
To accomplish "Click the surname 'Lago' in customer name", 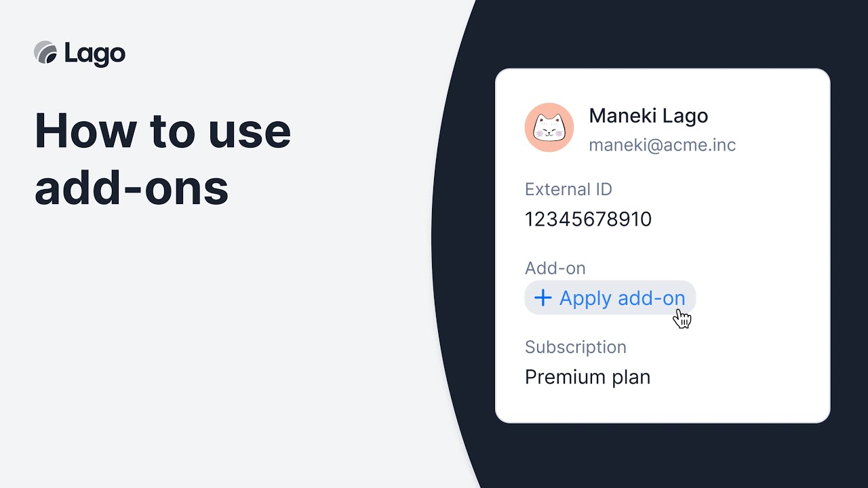I will coord(686,116).
